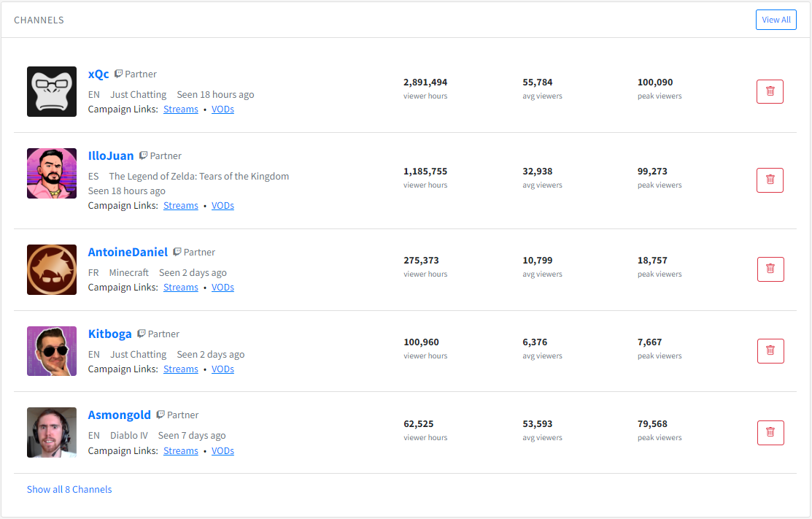Open the Asmongold channel link
Image resolution: width=812 pixels, height=519 pixels.
[120, 415]
